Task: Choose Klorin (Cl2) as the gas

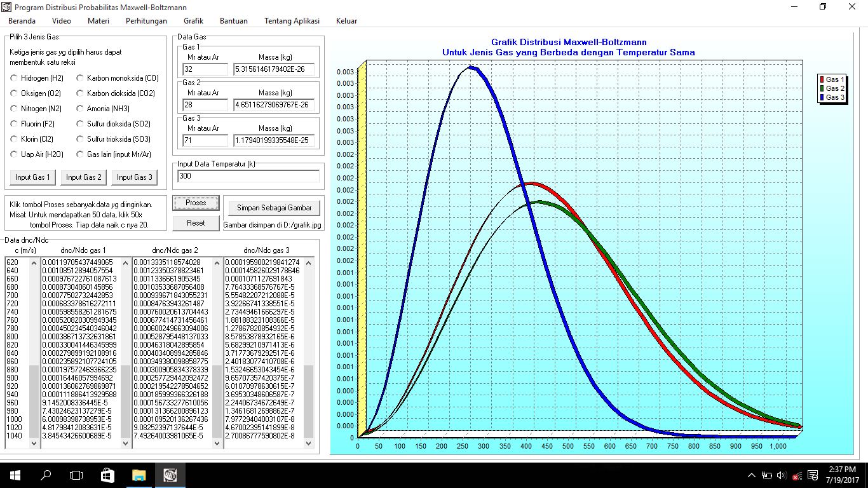Action: pyautogui.click(x=13, y=139)
